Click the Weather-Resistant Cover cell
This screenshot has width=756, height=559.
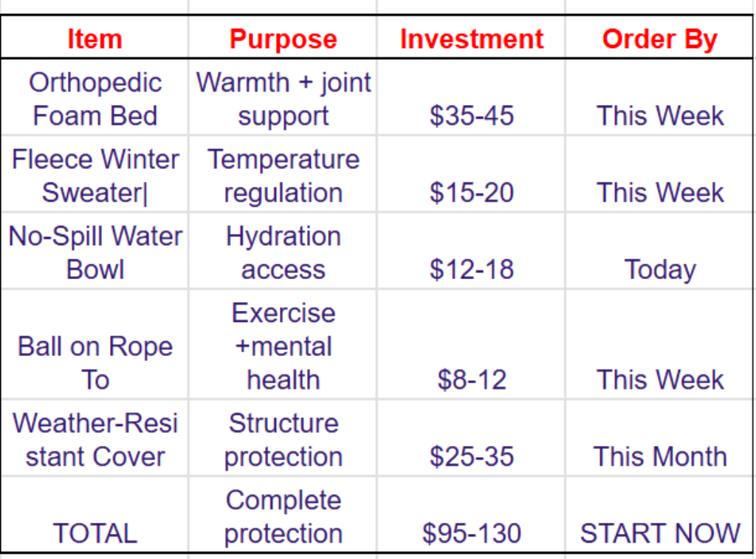click(94, 438)
